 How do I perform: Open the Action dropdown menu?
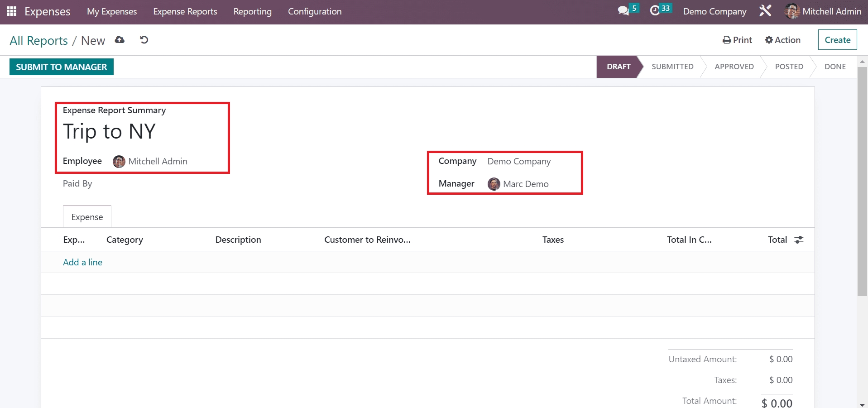(x=782, y=40)
